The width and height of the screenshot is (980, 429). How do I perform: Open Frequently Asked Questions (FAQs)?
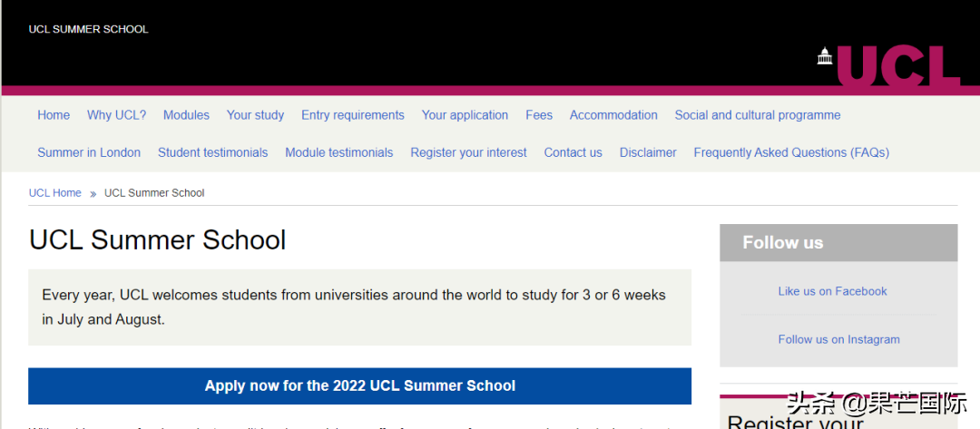click(x=791, y=152)
